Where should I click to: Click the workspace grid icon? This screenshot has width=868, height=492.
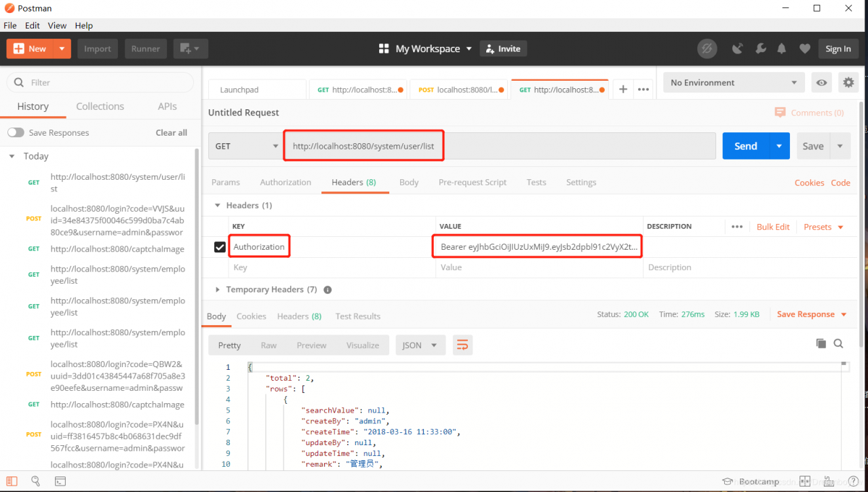pyautogui.click(x=384, y=49)
